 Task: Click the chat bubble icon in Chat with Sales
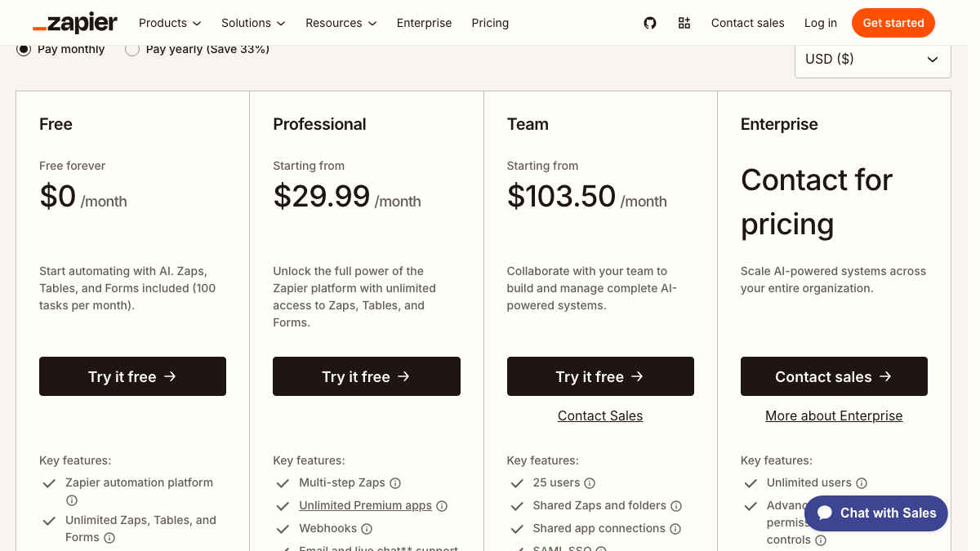click(x=825, y=513)
